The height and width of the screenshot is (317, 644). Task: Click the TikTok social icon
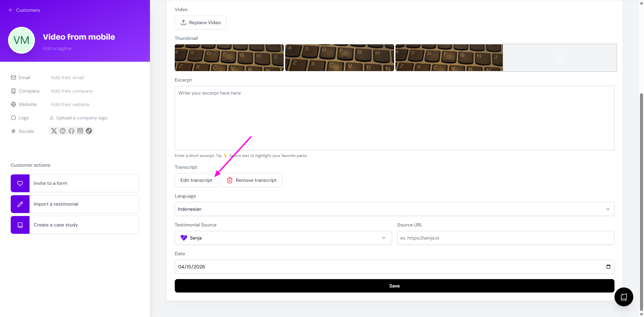click(89, 131)
